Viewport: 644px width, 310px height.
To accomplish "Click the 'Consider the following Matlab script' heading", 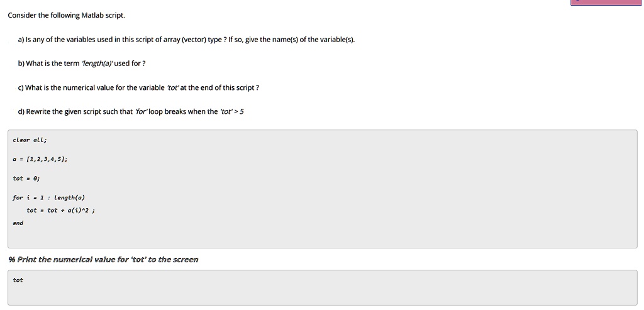I will pos(66,15).
